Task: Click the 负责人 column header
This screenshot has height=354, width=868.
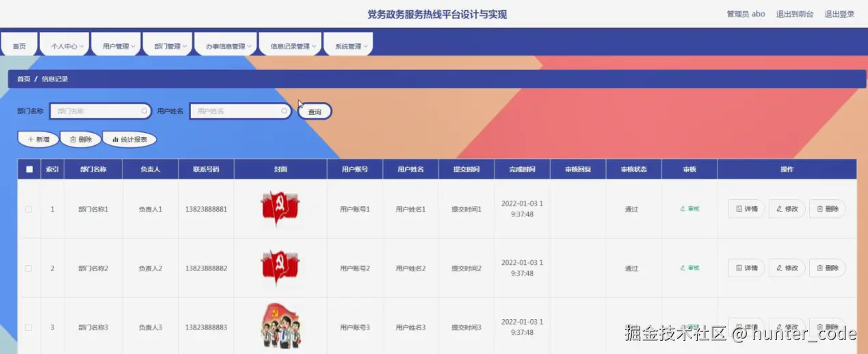Action: (150, 169)
